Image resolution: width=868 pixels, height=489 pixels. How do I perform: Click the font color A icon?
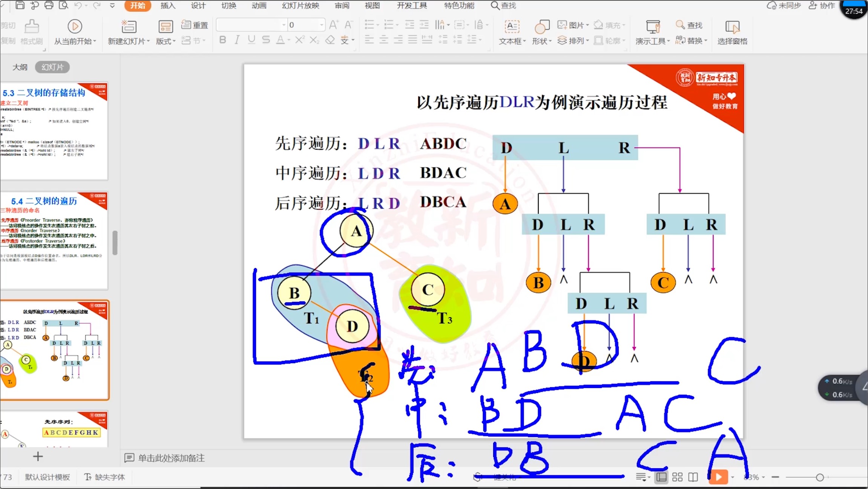click(x=280, y=40)
